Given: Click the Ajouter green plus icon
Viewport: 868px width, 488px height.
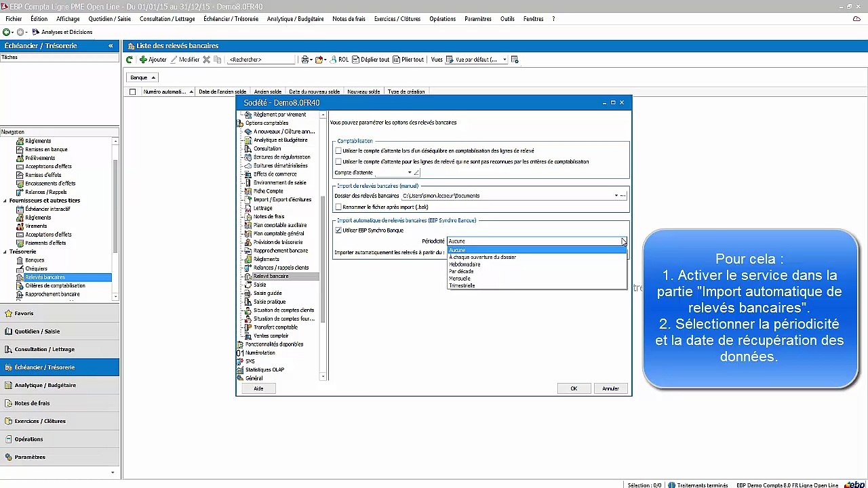Looking at the screenshot, I should (143, 60).
